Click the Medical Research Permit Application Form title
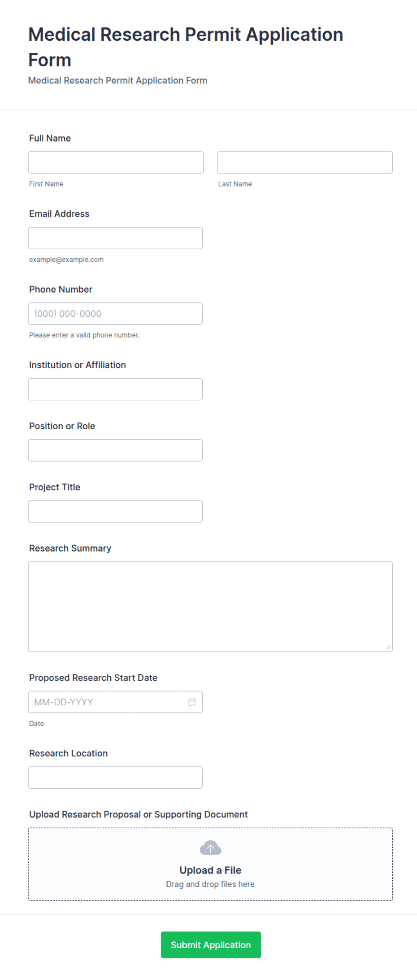 pyautogui.click(x=186, y=47)
